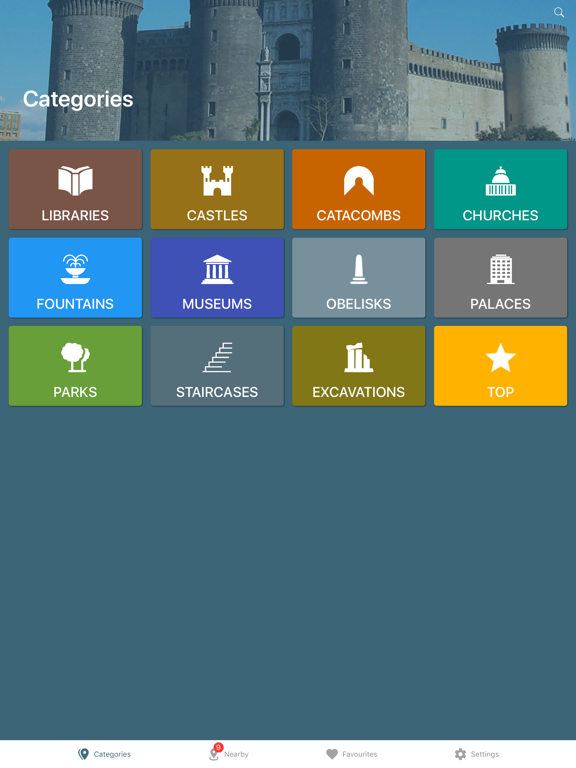The height and width of the screenshot is (768, 576).
Task: Switch to the Settings tab label
Action: pyautogui.click(x=484, y=754)
